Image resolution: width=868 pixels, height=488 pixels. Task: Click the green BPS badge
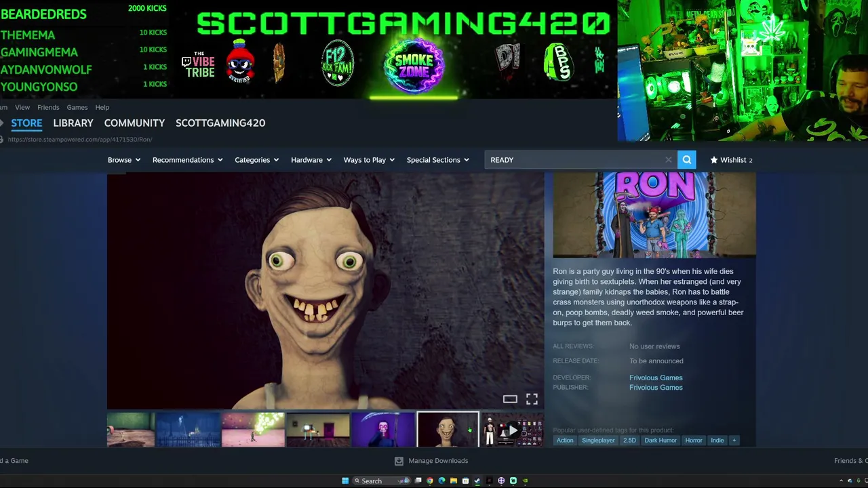(559, 62)
